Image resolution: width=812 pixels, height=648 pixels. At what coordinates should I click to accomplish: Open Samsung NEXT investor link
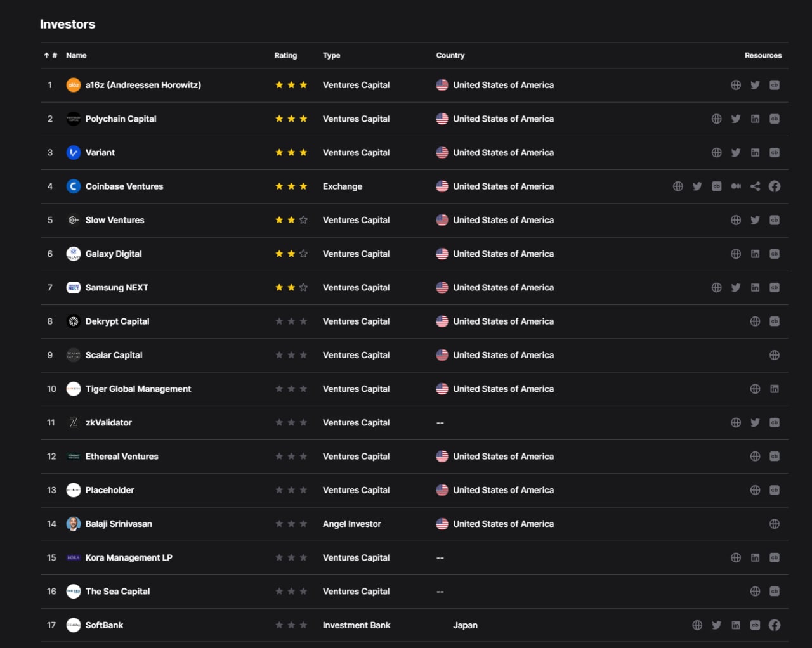point(117,287)
